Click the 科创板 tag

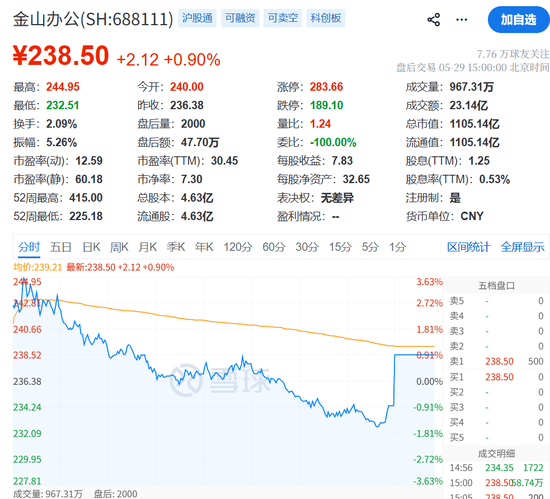[x=326, y=18]
